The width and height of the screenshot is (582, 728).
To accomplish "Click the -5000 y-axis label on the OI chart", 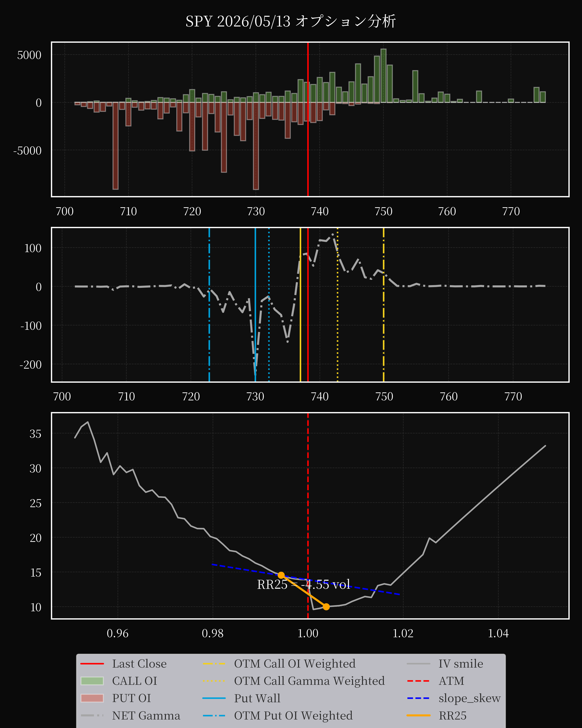I will pyautogui.click(x=27, y=151).
